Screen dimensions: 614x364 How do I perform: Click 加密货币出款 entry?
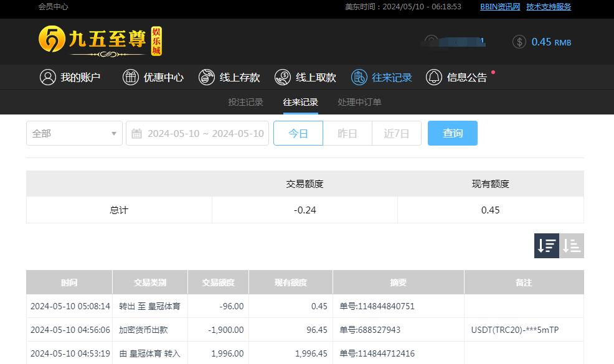pos(143,330)
